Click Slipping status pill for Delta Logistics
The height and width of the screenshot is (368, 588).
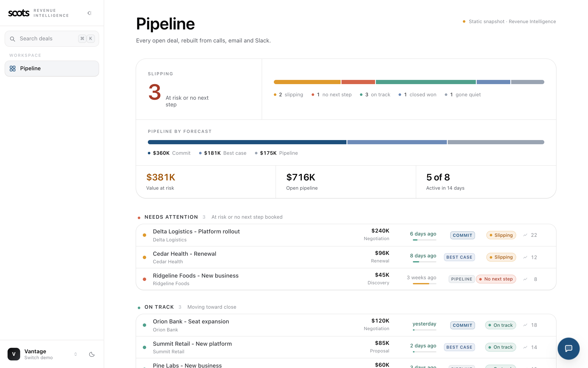pyautogui.click(x=501, y=235)
